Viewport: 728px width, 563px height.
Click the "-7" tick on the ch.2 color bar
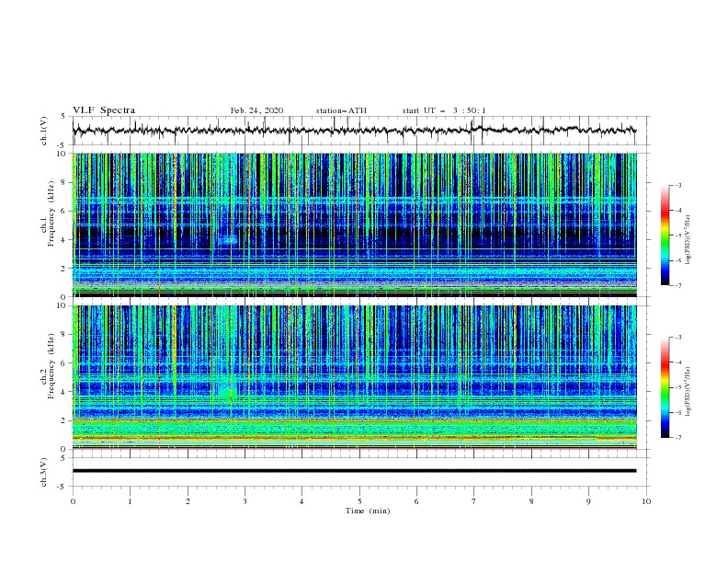click(677, 437)
